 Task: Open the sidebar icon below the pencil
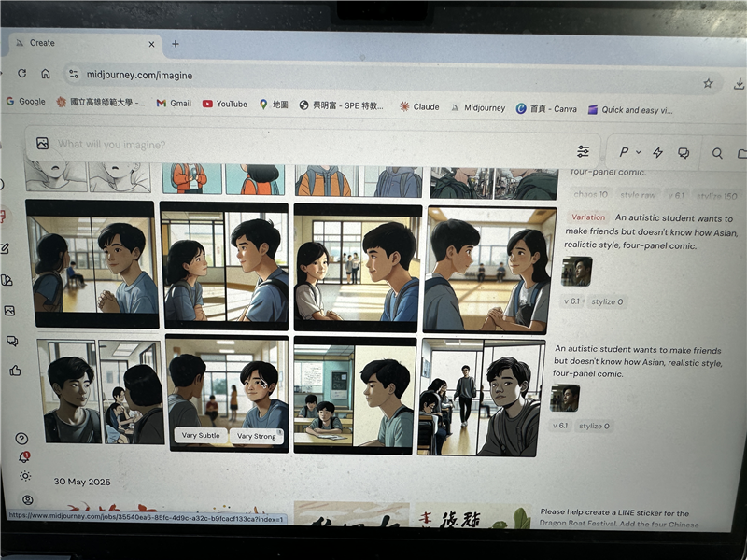coord(7,280)
